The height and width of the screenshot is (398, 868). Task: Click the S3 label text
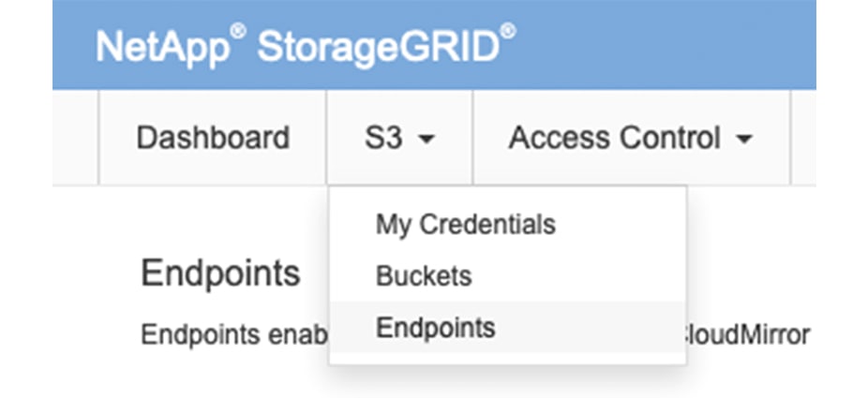pyautogui.click(x=382, y=139)
